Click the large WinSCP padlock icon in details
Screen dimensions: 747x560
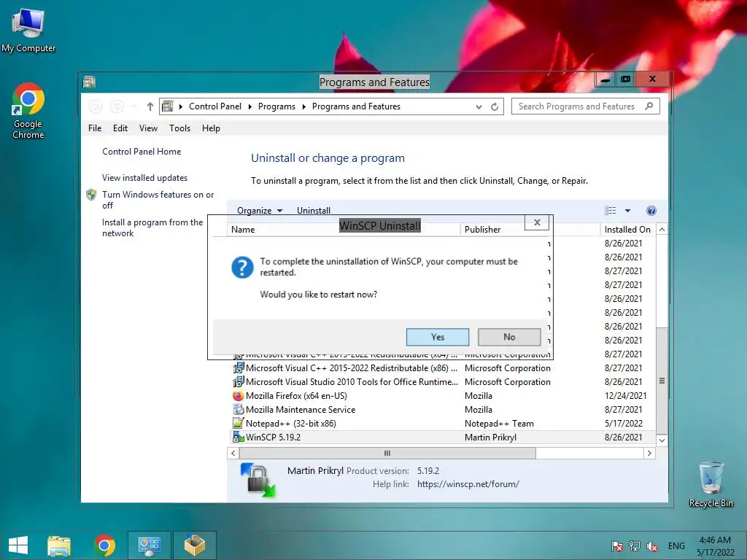tap(259, 481)
